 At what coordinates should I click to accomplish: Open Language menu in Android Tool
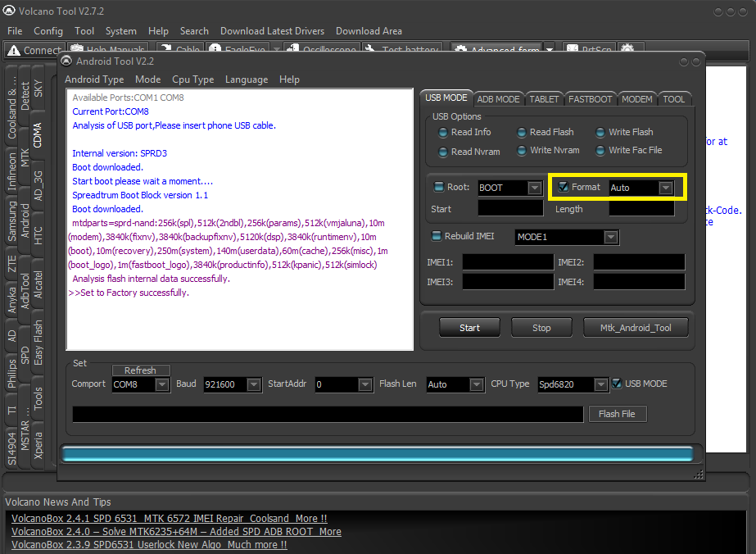tap(247, 79)
